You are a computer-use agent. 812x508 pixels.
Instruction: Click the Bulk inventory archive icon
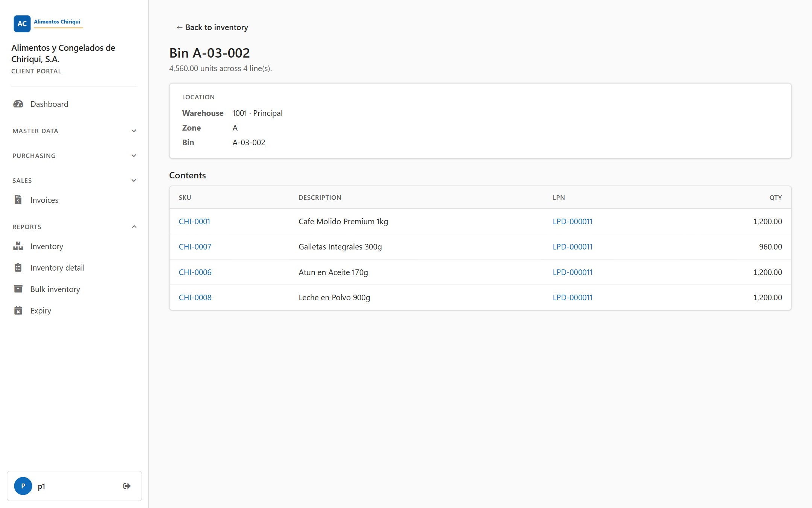click(18, 289)
